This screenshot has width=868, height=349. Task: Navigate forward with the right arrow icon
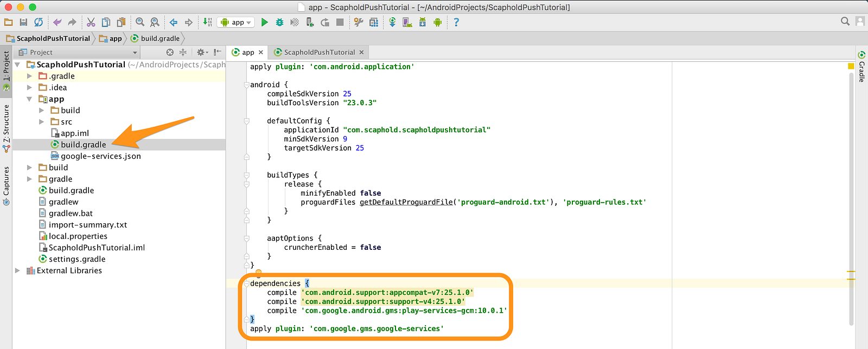(189, 22)
